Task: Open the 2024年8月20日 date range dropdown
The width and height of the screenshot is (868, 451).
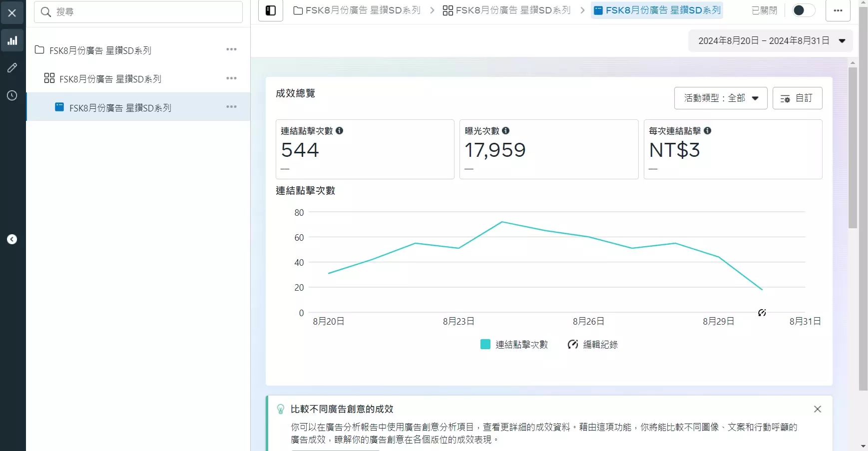Action: pos(769,40)
